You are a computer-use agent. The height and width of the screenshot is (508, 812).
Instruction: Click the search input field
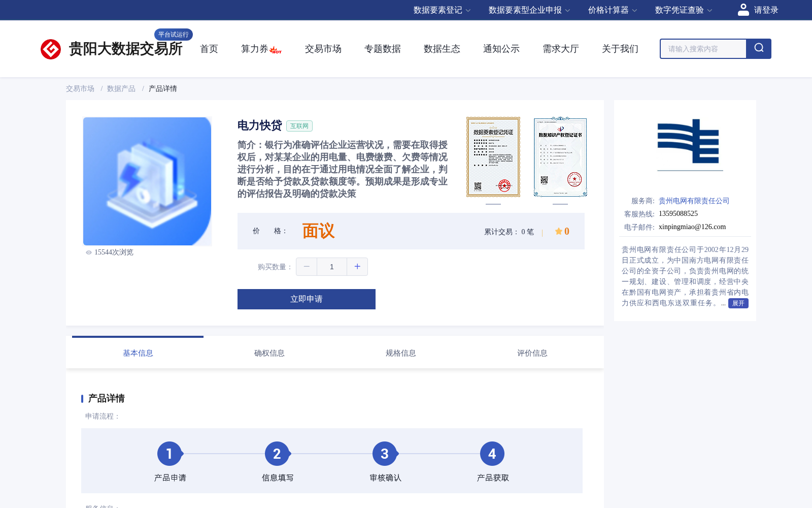point(703,49)
